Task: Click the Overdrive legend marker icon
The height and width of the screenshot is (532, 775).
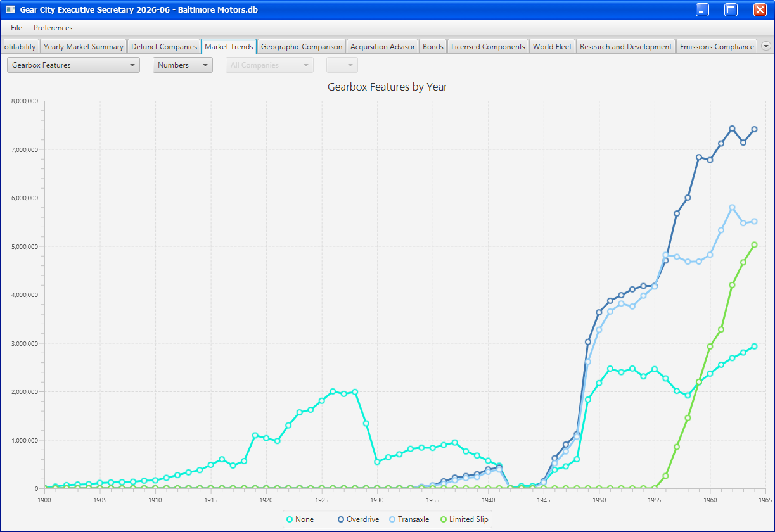Action: [x=341, y=519]
